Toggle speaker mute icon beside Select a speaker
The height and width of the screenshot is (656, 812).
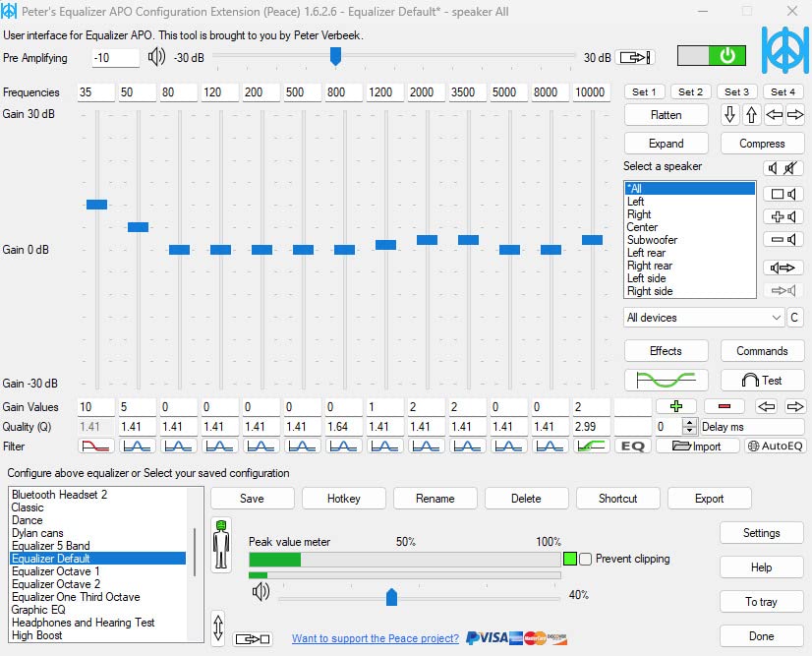tap(783, 168)
